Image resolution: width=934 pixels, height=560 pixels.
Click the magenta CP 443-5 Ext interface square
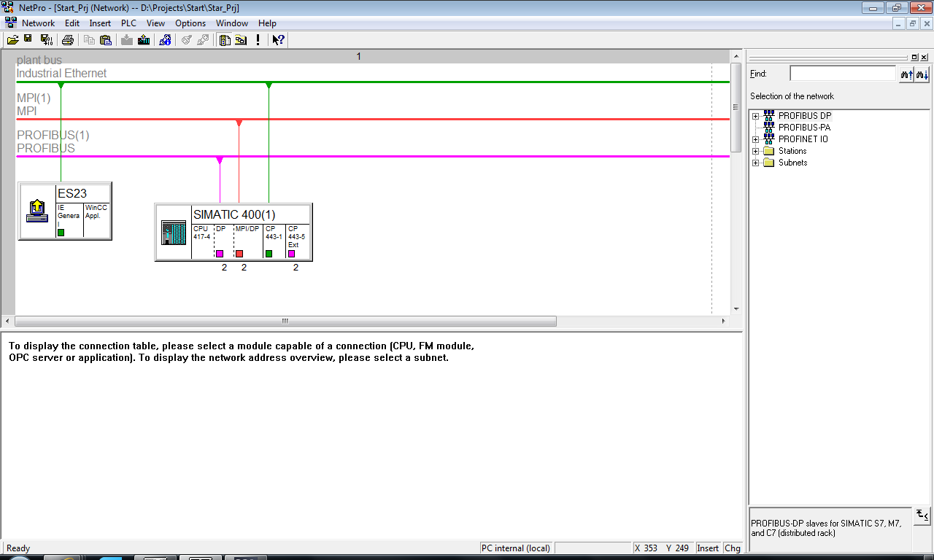(291, 254)
